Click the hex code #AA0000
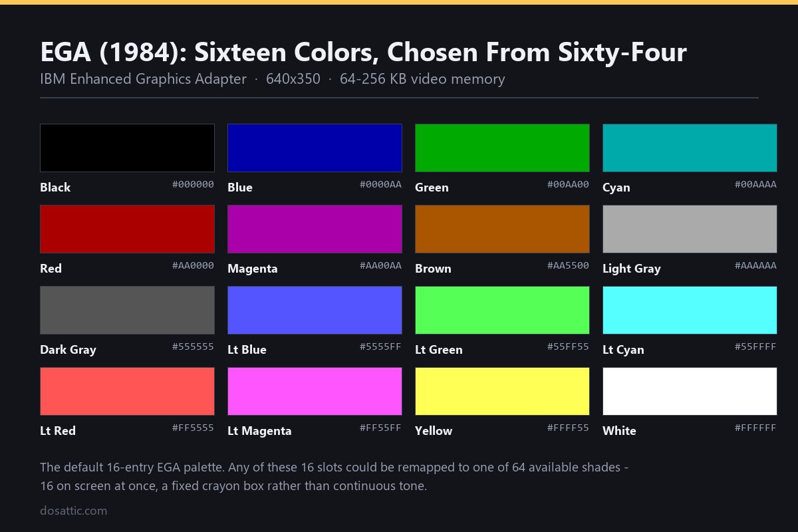The height and width of the screenshot is (532, 798). (193, 265)
